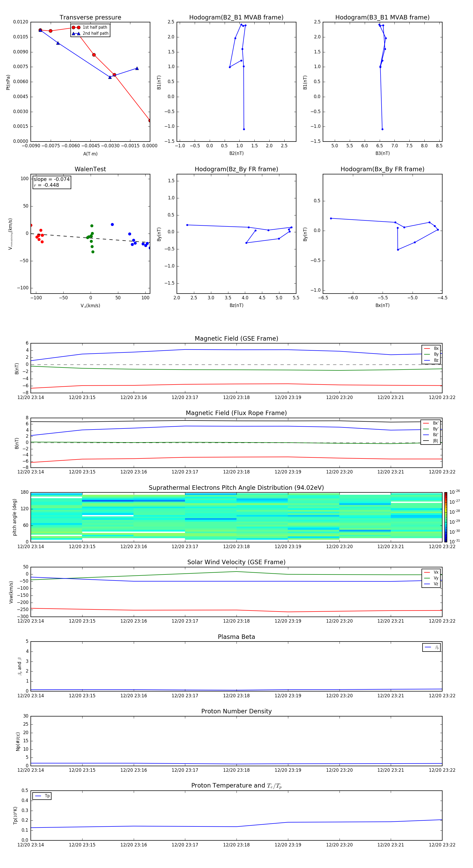Select the "Bx(nT)" x-axis label

click(x=382, y=305)
